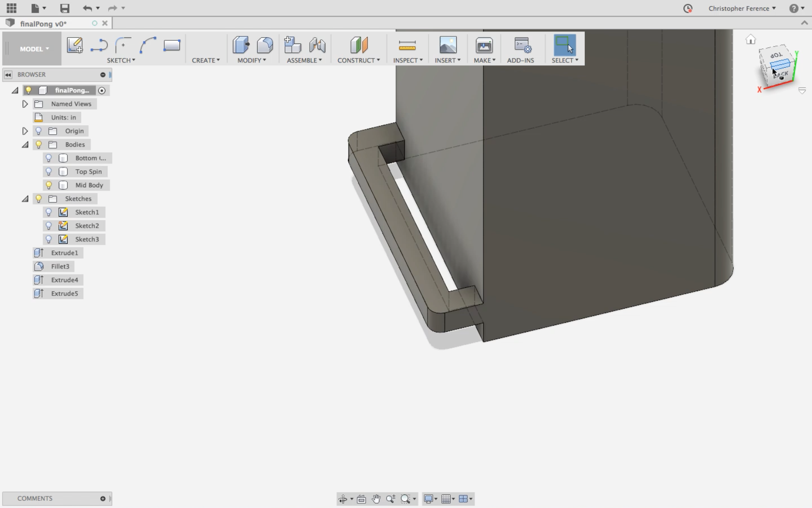Open the CREATE menu
Viewport: 812px width, 508px height.
206,60
